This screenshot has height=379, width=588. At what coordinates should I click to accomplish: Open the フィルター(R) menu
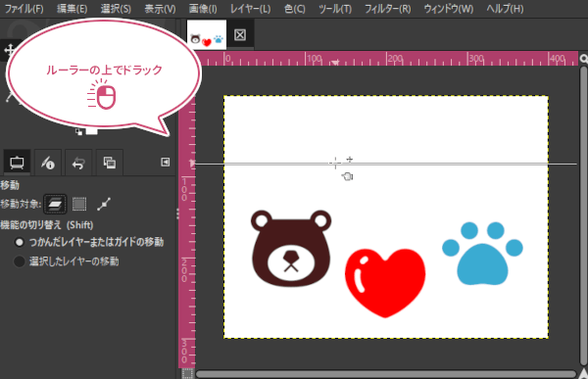(x=388, y=9)
